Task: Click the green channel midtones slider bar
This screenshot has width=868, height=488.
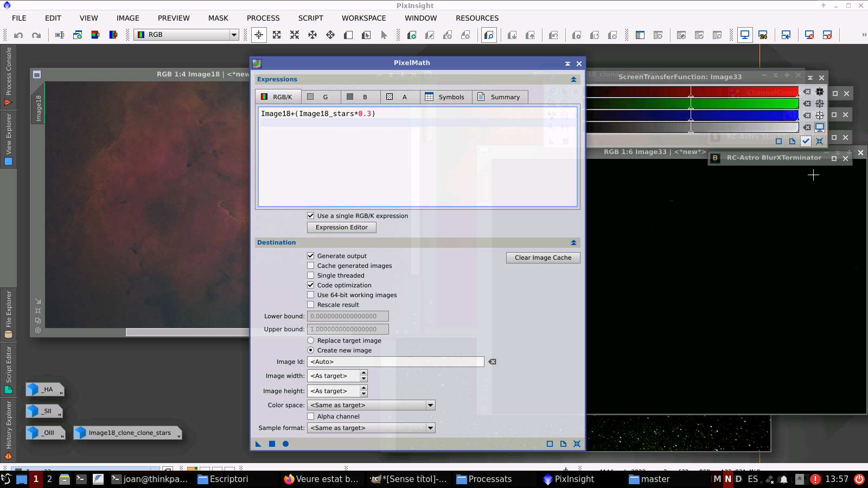Action: click(691, 104)
